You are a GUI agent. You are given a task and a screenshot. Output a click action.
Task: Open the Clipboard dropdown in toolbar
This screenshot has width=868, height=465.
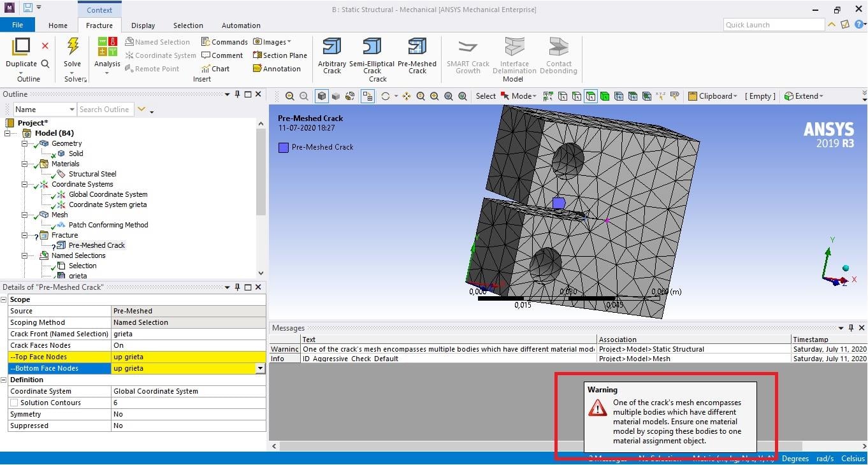click(712, 96)
